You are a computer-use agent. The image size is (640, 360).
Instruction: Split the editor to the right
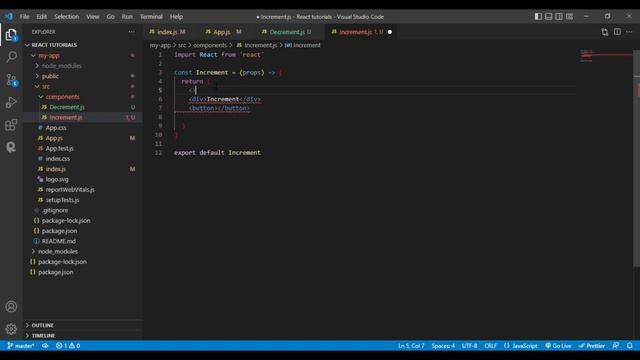(x=617, y=32)
